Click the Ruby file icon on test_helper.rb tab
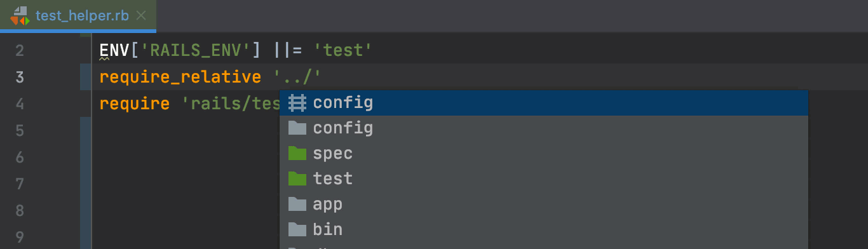 point(20,15)
